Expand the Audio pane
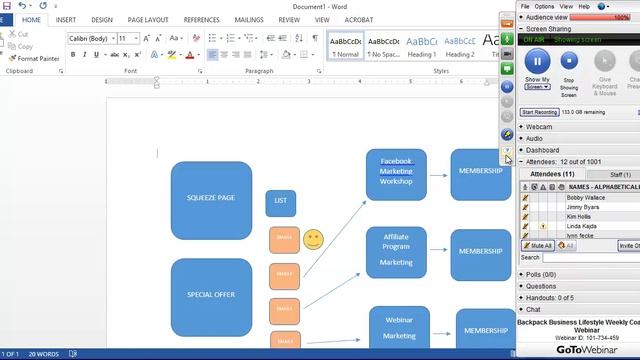640x360 pixels. [x=521, y=139]
